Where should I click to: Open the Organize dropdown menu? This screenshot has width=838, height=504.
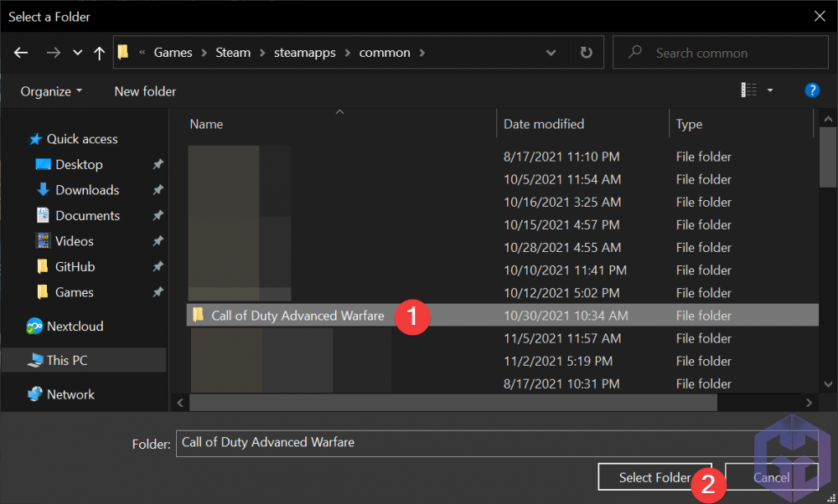[x=51, y=91]
